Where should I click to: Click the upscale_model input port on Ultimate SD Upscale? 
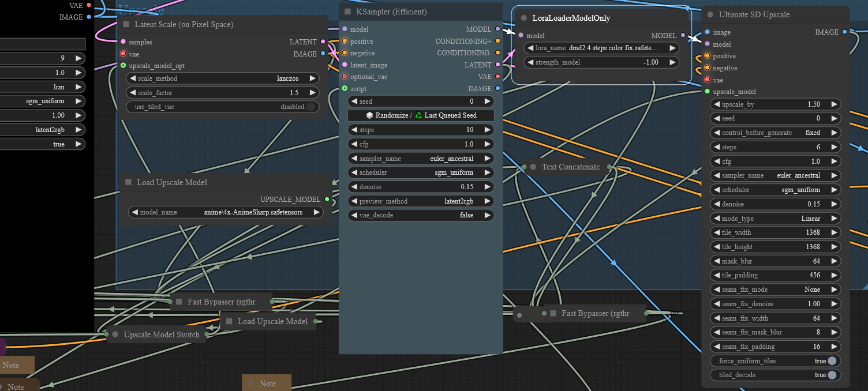(707, 92)
